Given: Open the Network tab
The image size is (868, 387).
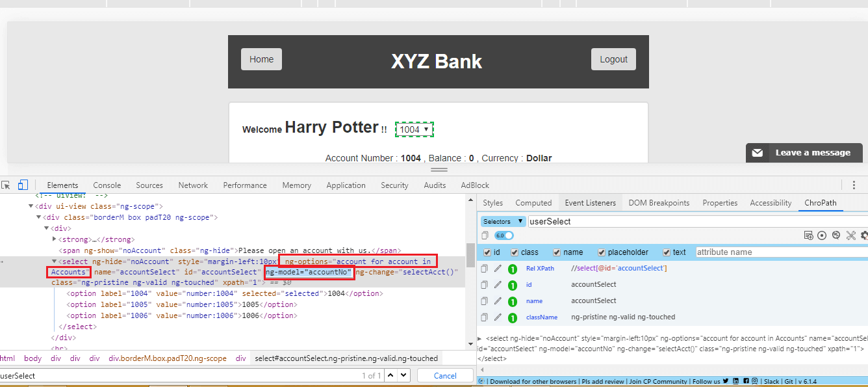Looking at the screenshot, I should (194, 185).
